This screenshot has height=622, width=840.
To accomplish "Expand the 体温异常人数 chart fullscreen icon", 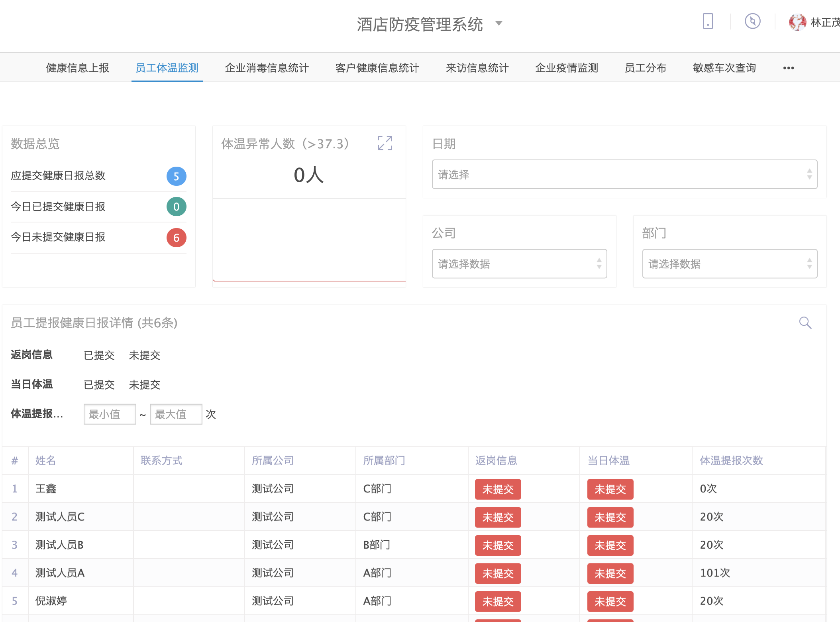I will point(385,143).
